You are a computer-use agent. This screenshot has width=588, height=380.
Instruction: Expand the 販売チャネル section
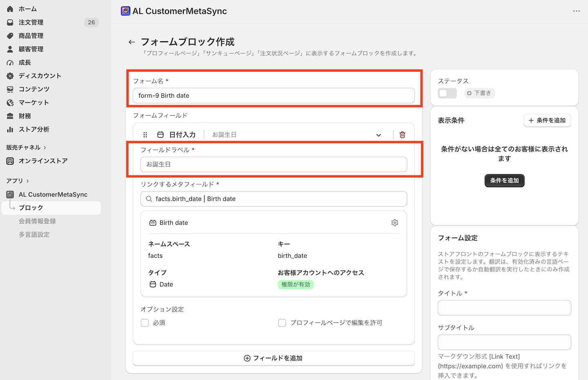pyautogui.click(x=26, y=148)
